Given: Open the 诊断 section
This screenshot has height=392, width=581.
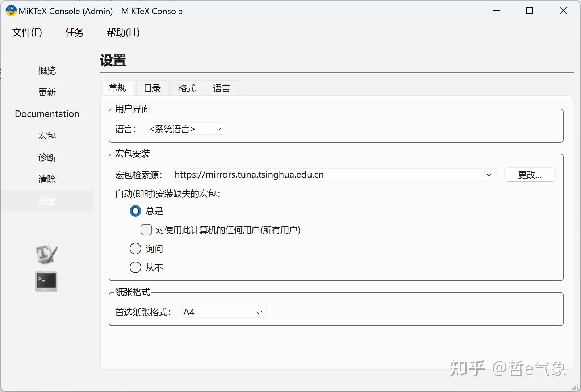Looking at the screenshot, I should coord(47,157).
